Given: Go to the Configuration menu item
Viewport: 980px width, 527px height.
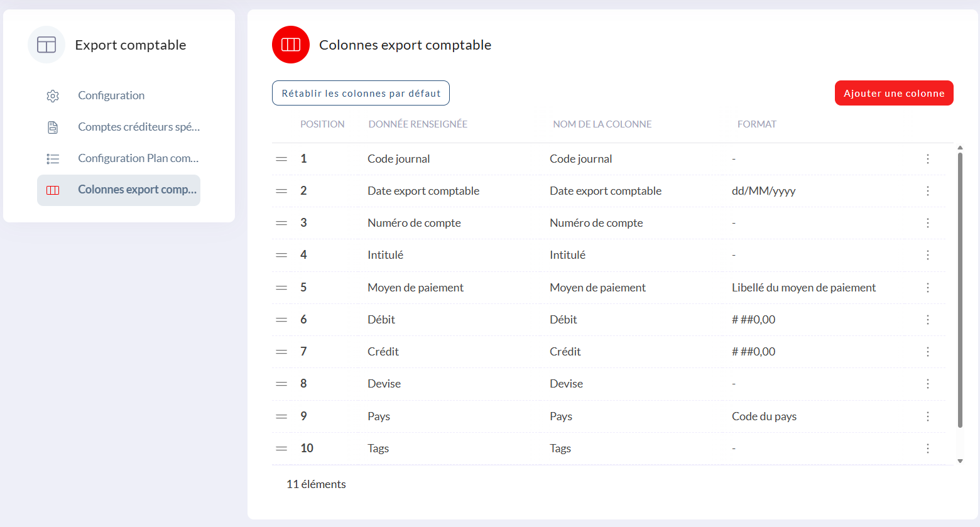Looking at the screenshot, I should [111, 95].
